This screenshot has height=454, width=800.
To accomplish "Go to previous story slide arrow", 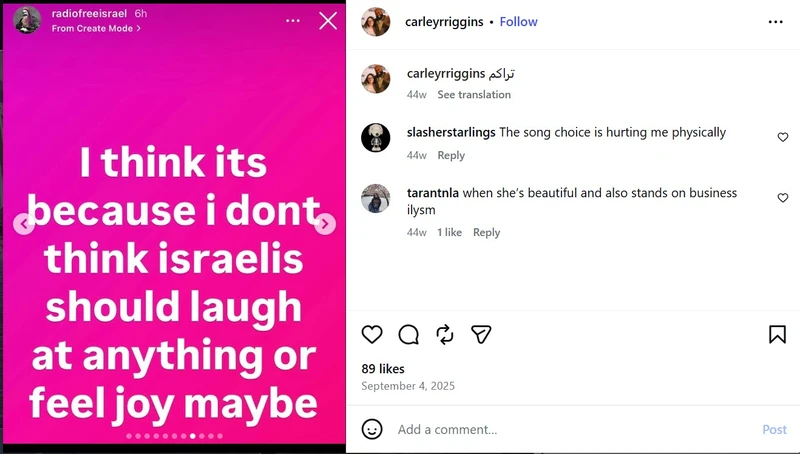I will point(23,224).
